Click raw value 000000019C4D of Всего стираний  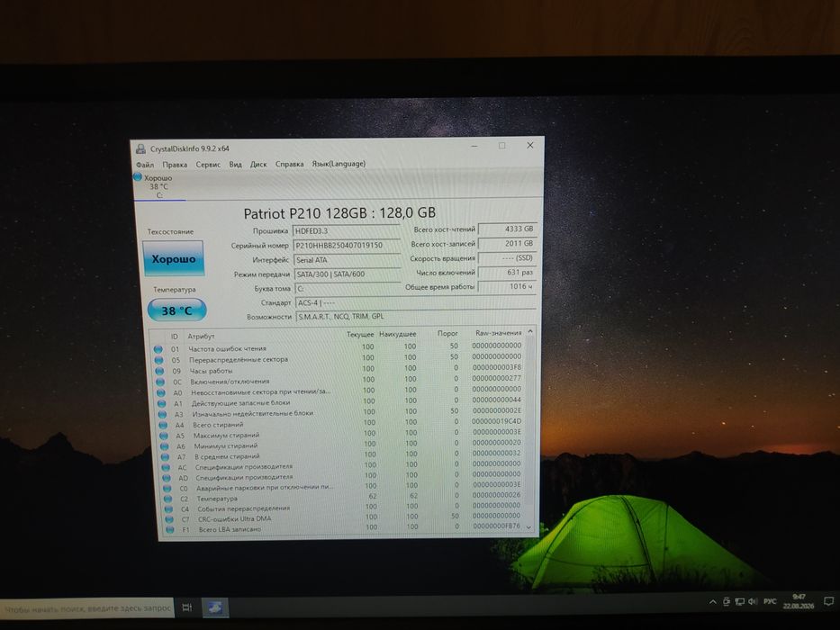496,421
